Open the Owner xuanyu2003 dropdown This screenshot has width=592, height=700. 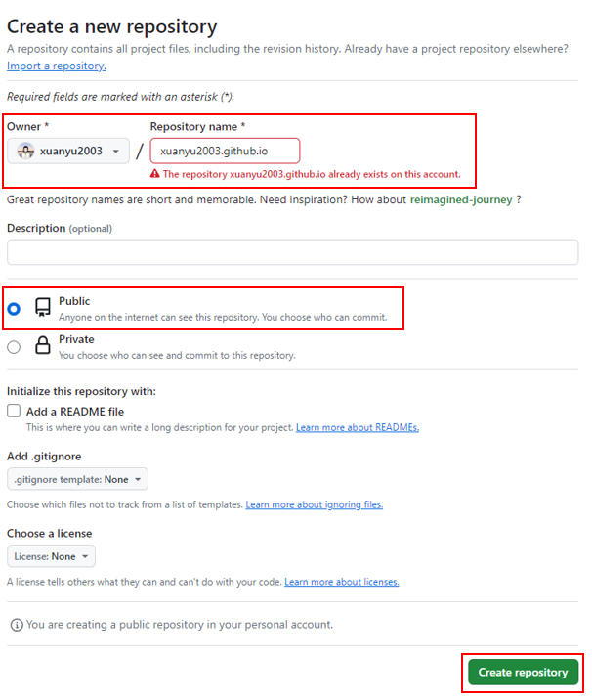(68, 151)
